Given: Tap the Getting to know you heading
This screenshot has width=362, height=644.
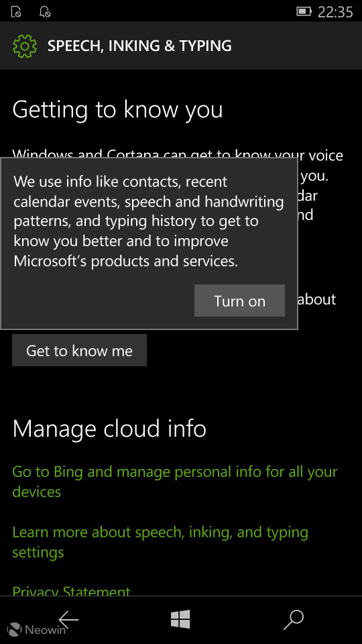Looking at the screenshot, I should click(x=118, y=109).
